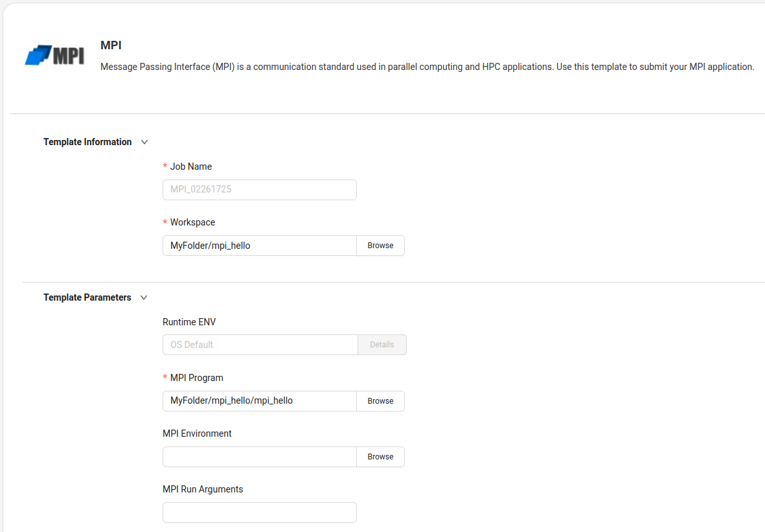The height and width of the screenshot is (532, 765).
Task: Click the Runtime ENV OS Default field
Action: tap(260, 345)
